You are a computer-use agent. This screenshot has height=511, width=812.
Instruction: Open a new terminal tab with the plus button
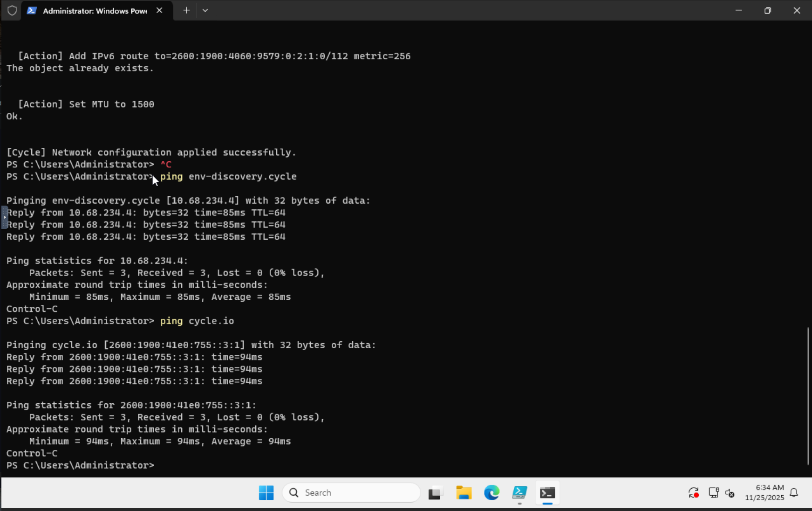186,10
